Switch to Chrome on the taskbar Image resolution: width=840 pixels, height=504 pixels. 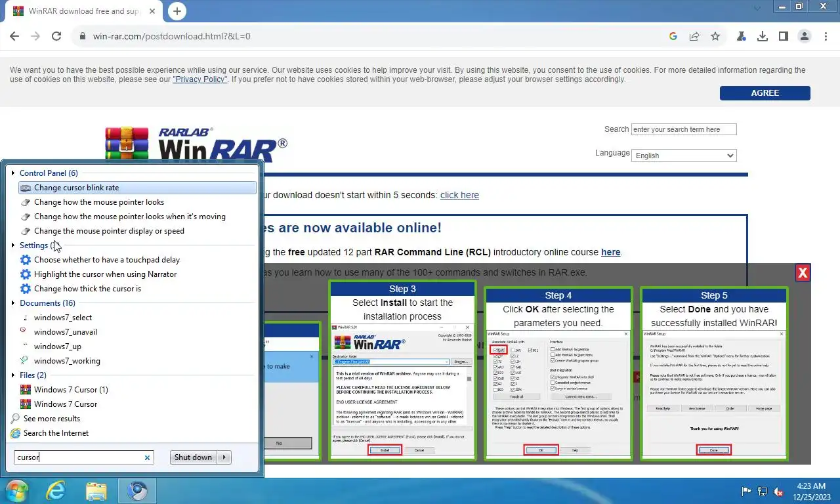click(x=137, y=491)
